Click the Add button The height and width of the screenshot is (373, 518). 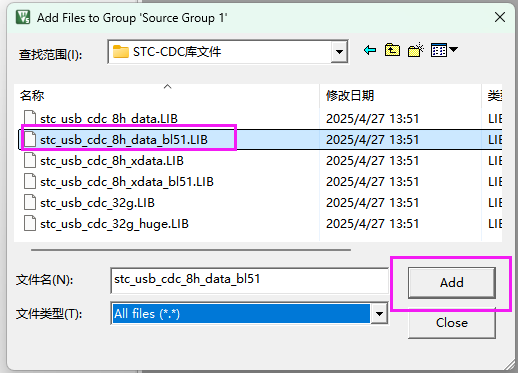click(x=452, y=283)
